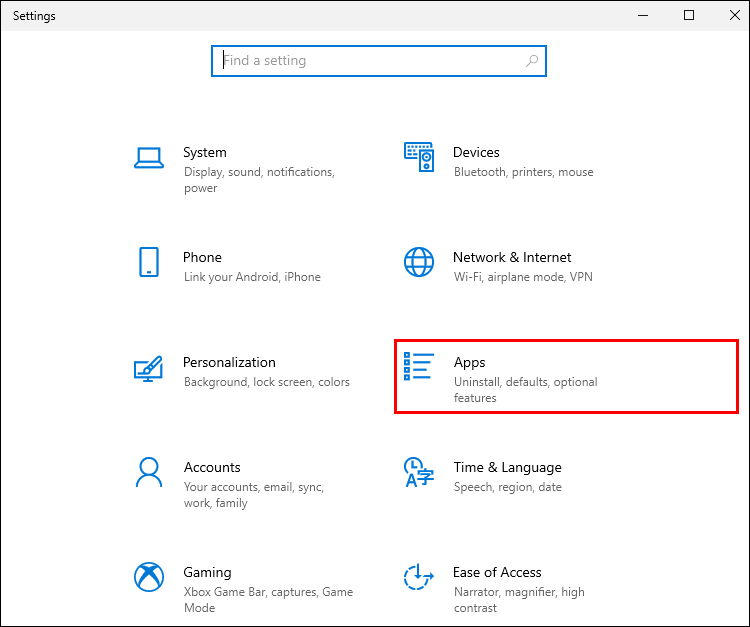
Task: Click 'Bluetooth, printers, mouse' description
Action: click(523, 172)
